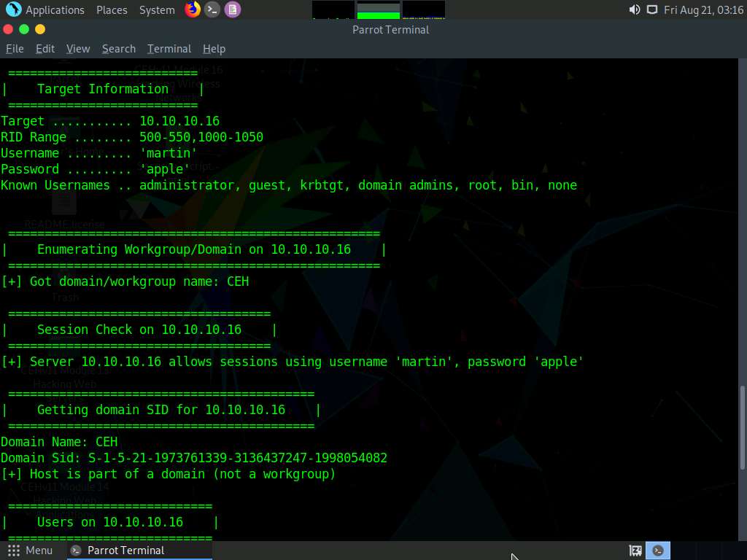This screenshot has height=560, width=747.
Task: Click the show desktop icon in bottom panel
Action: 635,551
